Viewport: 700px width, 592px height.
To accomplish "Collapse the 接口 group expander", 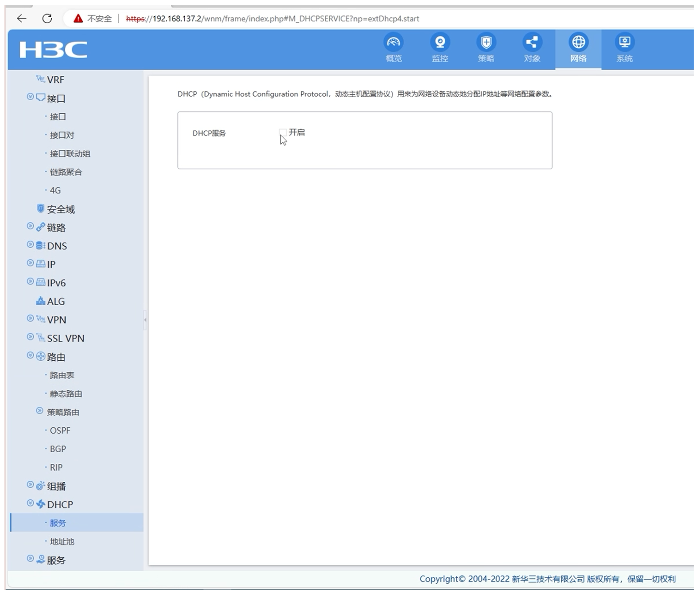I will pyautogui.click(x=30, y=97).
